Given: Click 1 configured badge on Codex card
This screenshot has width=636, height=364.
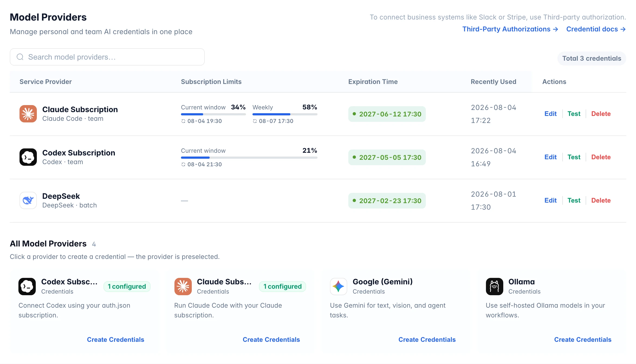Looking at the screenshot, I should point(127,287).
